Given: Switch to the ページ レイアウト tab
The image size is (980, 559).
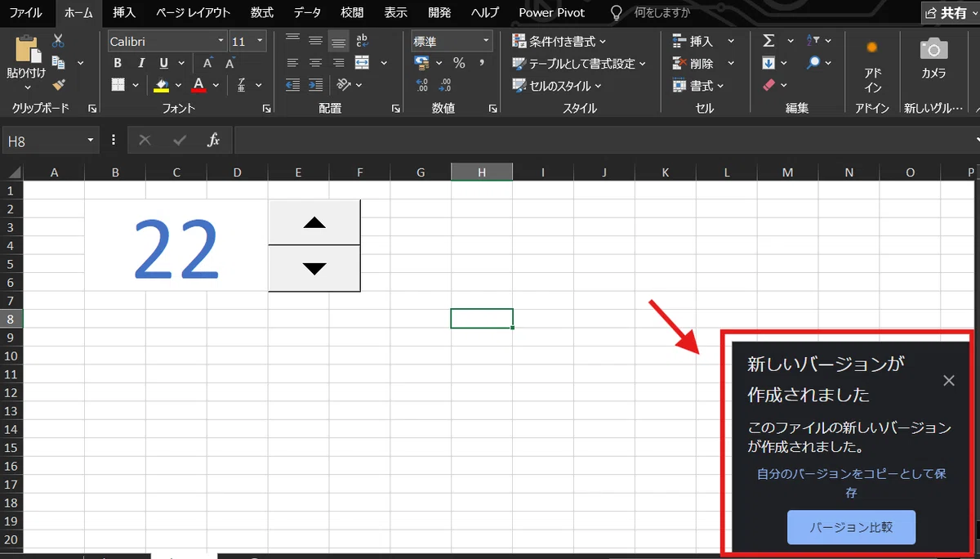Looking at the screenshot, I should coord(193,13).
